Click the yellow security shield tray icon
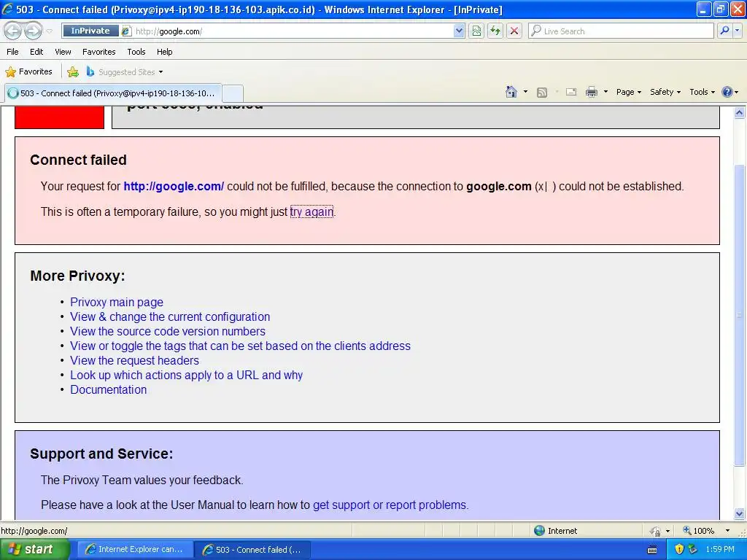The height and width of the screenshot is (560, 747). coord(679,550)
